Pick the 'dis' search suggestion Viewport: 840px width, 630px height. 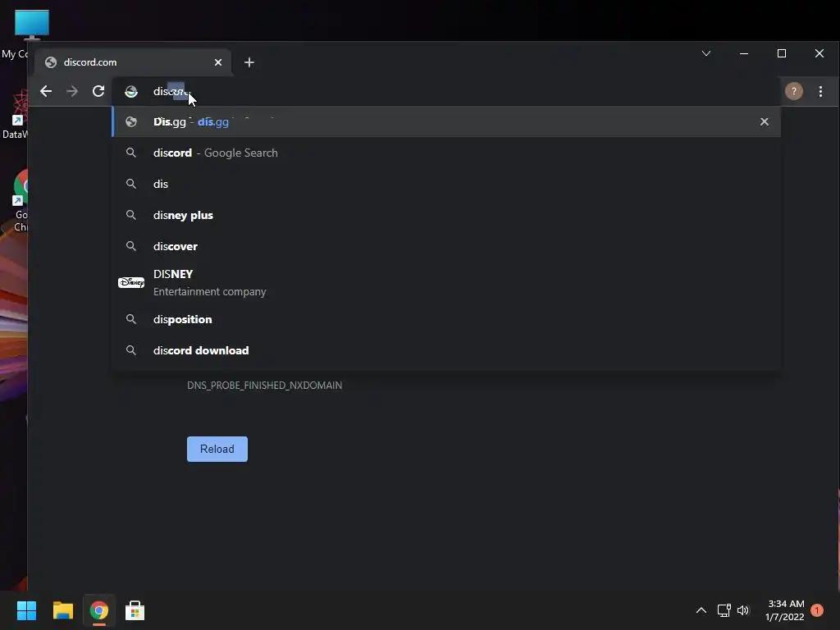point(445,184)
